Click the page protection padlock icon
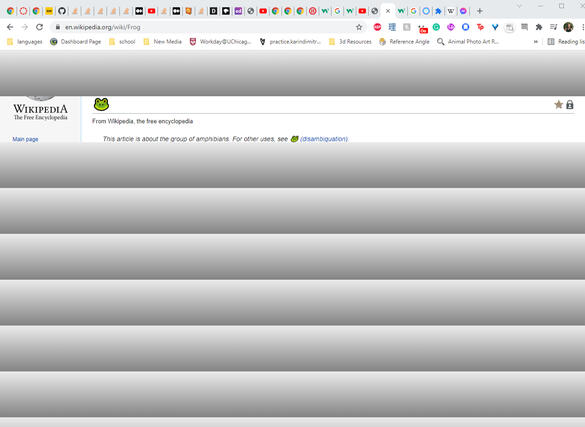The height and width of the screenshot is (427, 585). [569, 105]
